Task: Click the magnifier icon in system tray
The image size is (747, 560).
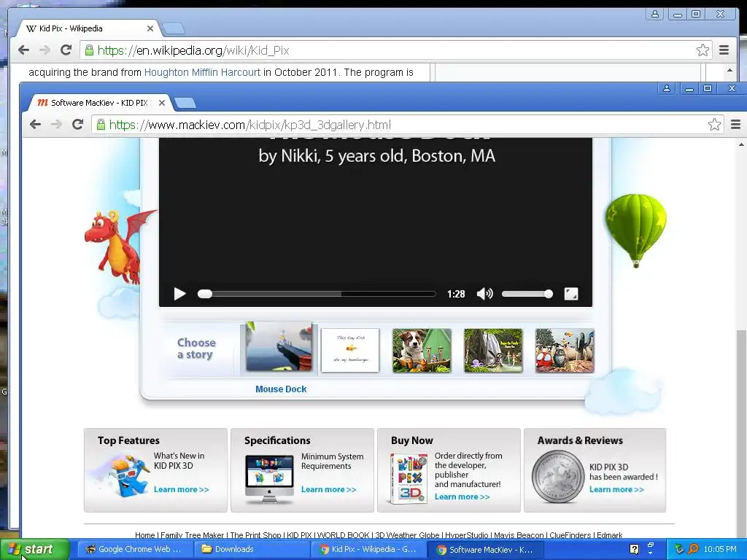Action: 693,549
